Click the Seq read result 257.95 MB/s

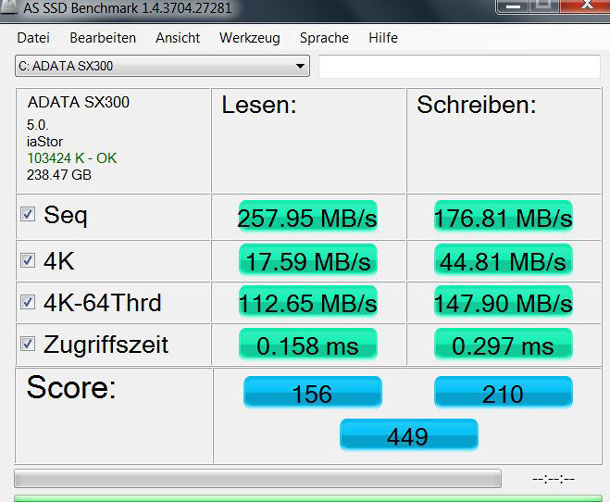point(308,217)
